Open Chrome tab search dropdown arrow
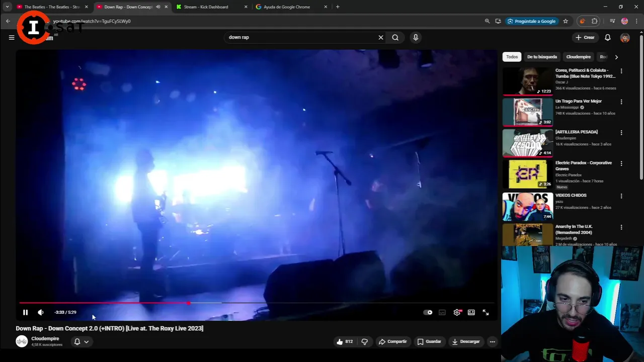 click(x=7, y=7)
